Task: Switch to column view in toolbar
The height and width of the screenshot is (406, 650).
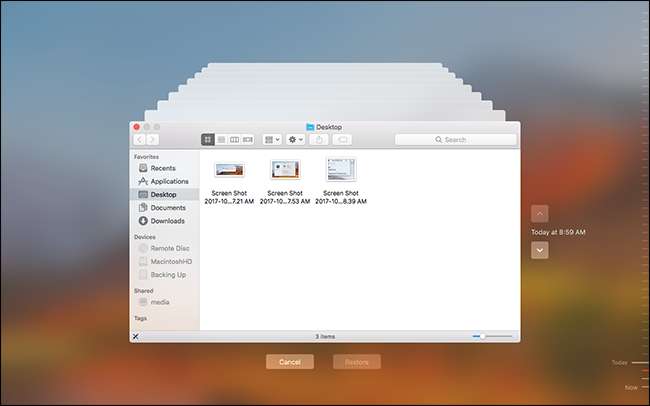Action: [x=234, y=140]
